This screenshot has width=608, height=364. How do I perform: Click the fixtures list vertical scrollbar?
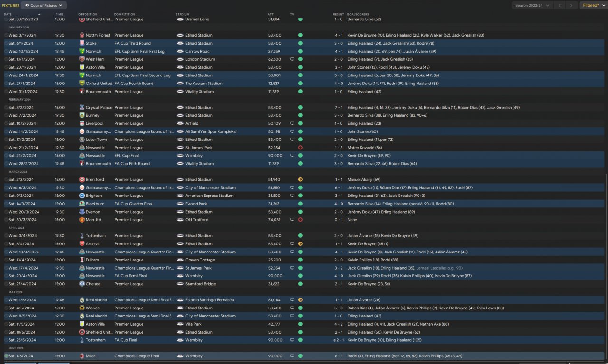(606, 266)
